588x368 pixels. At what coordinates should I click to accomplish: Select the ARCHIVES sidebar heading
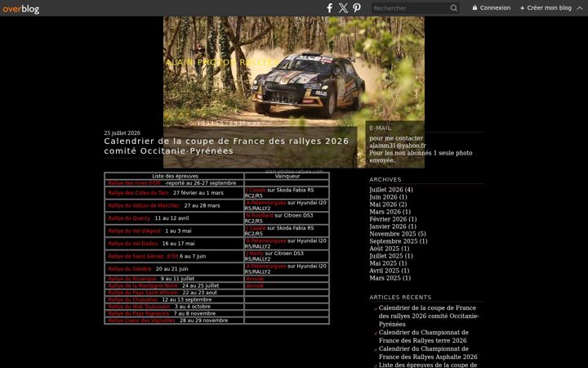tap(385, 179)
